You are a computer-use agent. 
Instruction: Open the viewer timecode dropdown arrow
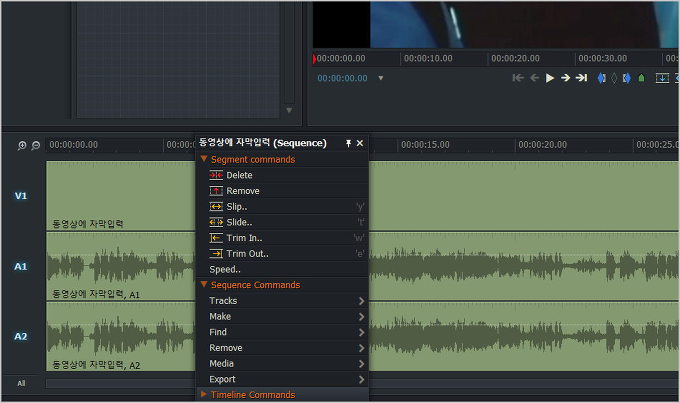[380, 78]
